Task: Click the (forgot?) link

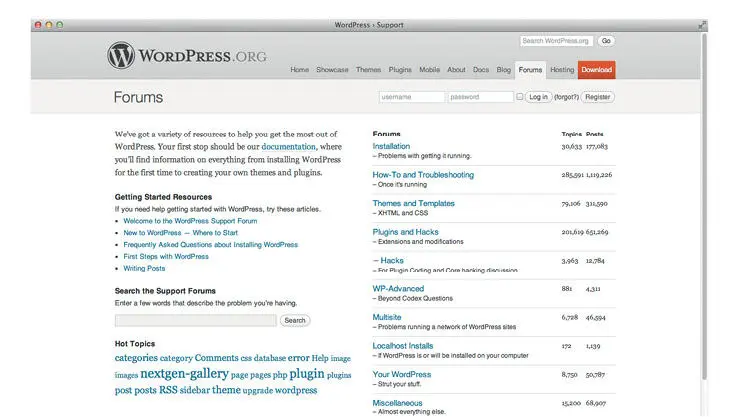Action: pos(566,97)
